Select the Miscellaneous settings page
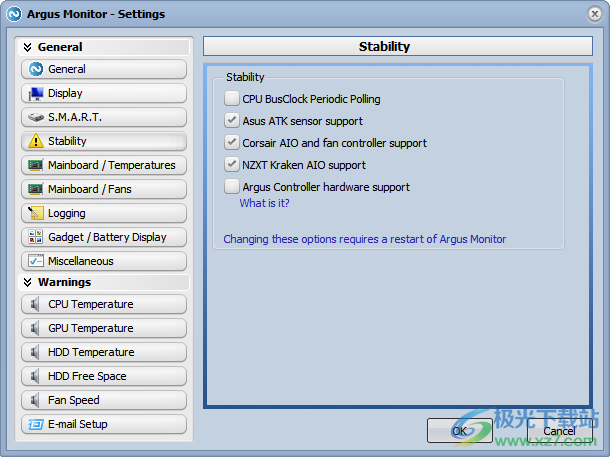The image size is (610, 457). 104,261
